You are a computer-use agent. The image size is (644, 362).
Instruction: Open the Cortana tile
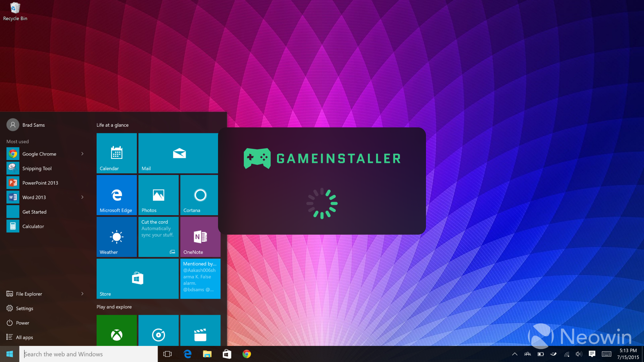pyautogui.click(x=199, y=195)
